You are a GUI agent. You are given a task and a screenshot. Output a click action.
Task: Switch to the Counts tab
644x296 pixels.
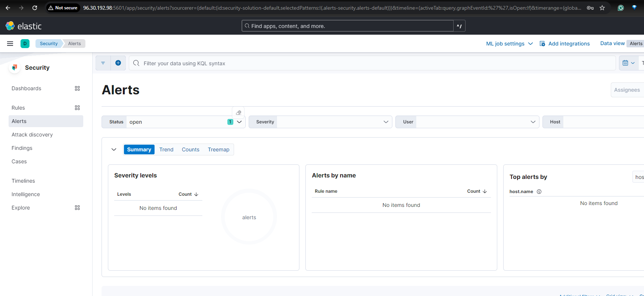(x=190, y=149)
